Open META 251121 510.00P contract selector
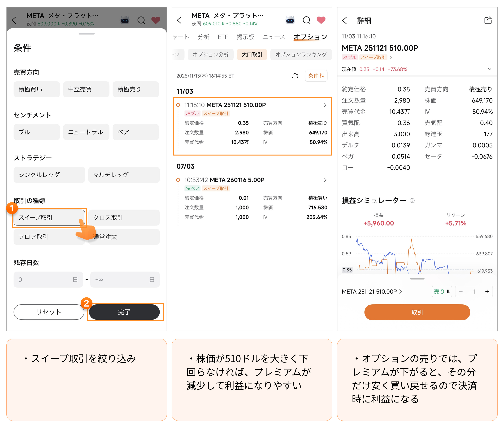Image resolution: width=504 pixels, height=428 pixels. (372, 291)
